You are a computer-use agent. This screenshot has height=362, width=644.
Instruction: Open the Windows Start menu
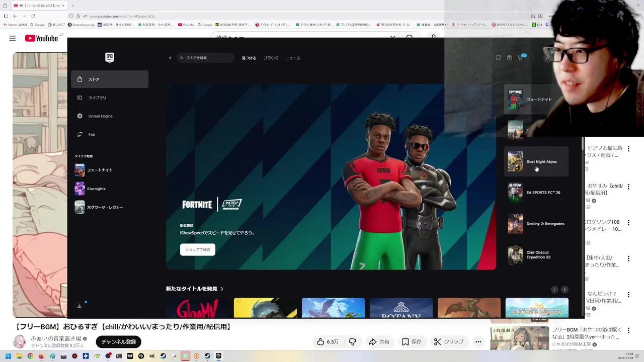pos(8,356)
